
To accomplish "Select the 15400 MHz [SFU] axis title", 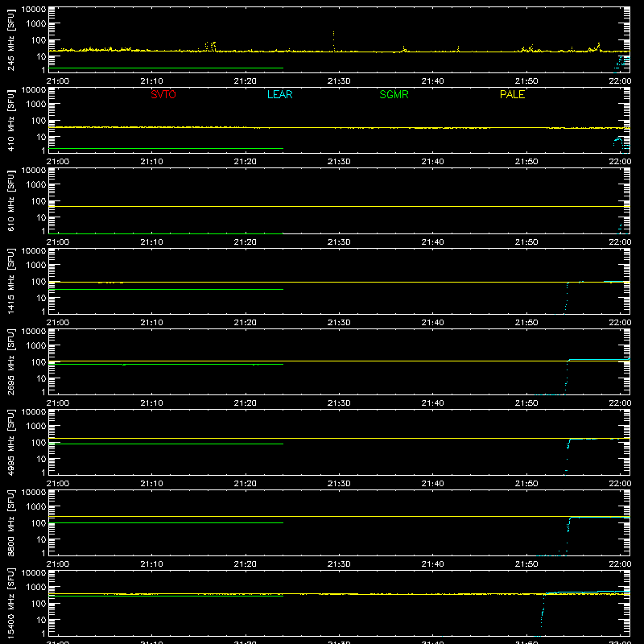I will 10,604.
